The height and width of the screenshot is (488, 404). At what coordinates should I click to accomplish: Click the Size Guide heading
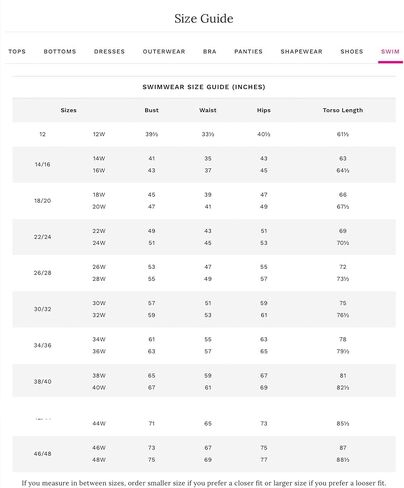pyautogui.click(x=204, y=18)
